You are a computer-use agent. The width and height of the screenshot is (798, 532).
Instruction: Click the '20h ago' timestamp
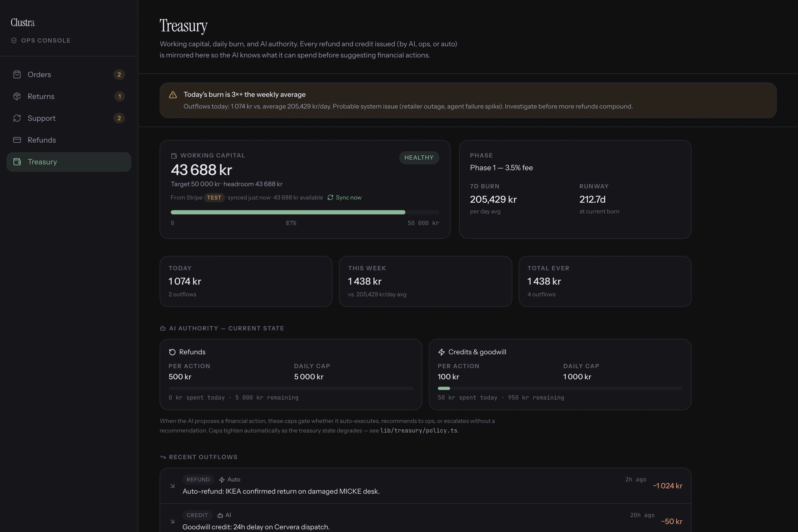[642, 515]
